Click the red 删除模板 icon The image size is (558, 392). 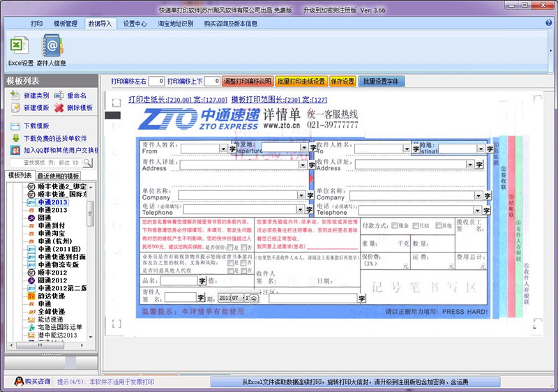pyautogui.click(x=59, y=107)
